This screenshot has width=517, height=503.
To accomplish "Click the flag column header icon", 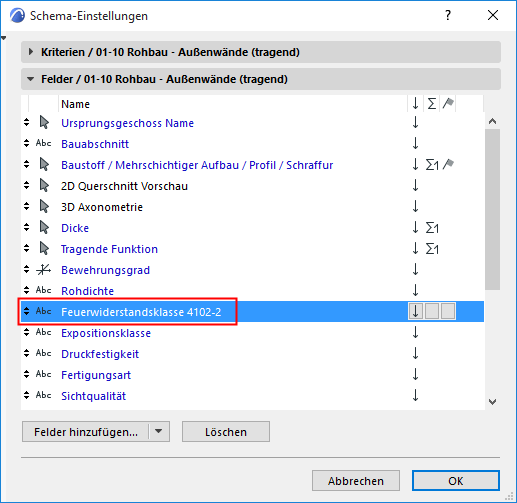I will pyautogui.click(x=448, y=103).
